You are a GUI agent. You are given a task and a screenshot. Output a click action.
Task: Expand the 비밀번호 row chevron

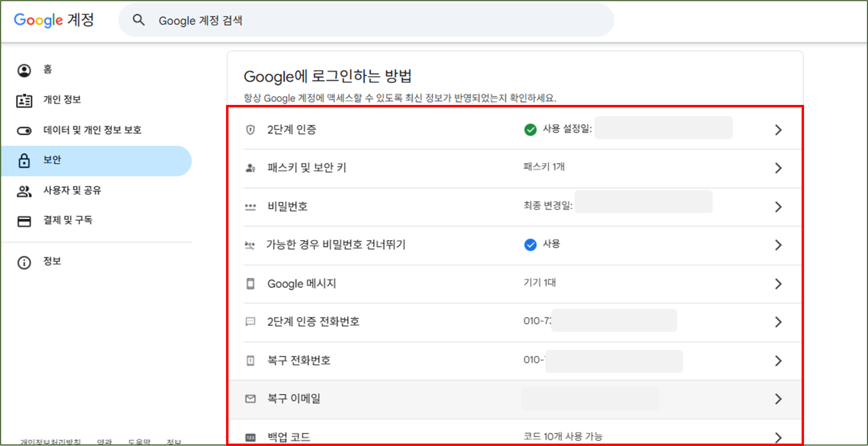click(779, 206)
